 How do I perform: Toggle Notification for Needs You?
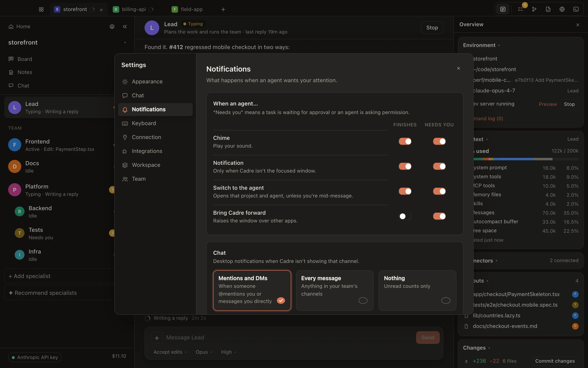click(439, 166)
